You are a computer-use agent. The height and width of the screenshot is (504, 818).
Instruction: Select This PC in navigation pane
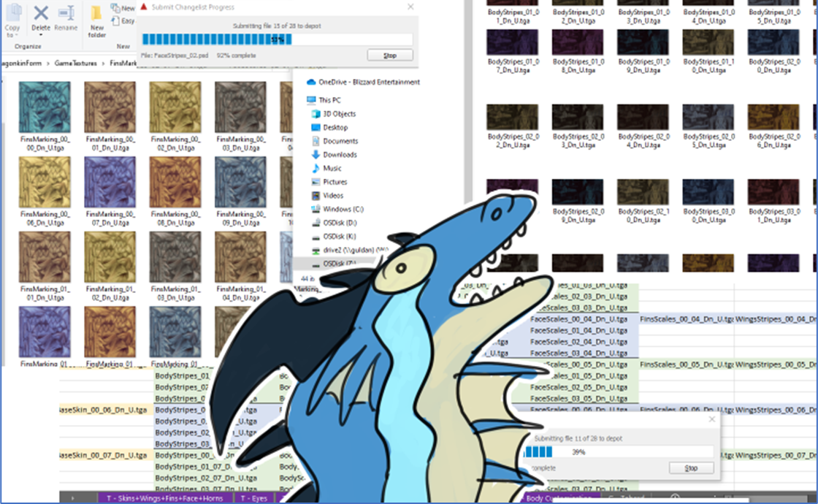pos(329,100)
